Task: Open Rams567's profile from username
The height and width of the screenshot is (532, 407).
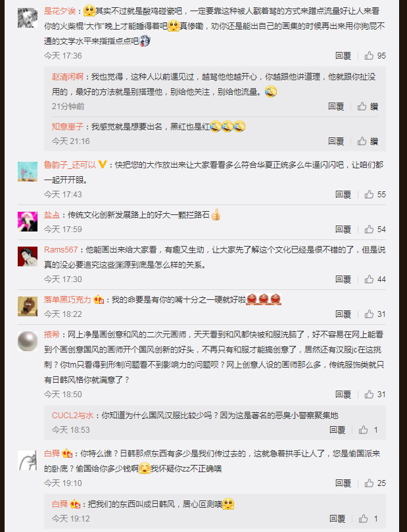Action: (x=60, y=250)
